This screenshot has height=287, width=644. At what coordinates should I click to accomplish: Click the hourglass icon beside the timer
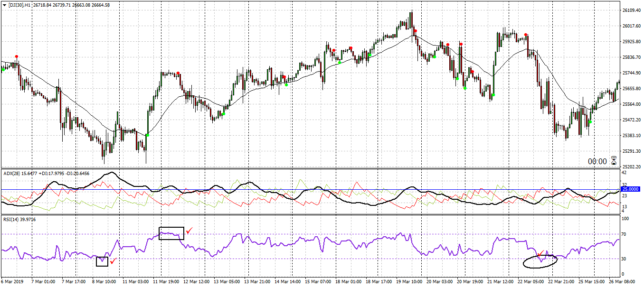614,161
